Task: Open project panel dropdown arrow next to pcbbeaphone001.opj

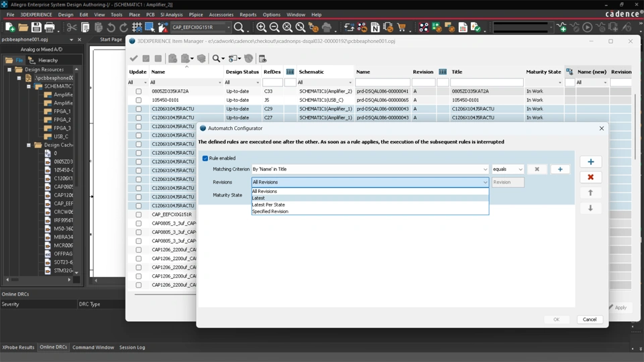Action: [71, 40]
